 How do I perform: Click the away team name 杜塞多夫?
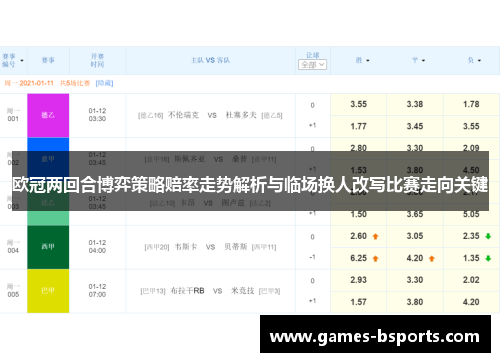point(241,115)
